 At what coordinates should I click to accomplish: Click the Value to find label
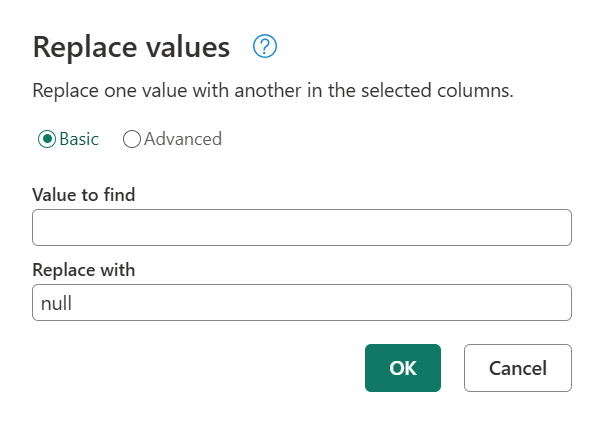pos(84,194)
